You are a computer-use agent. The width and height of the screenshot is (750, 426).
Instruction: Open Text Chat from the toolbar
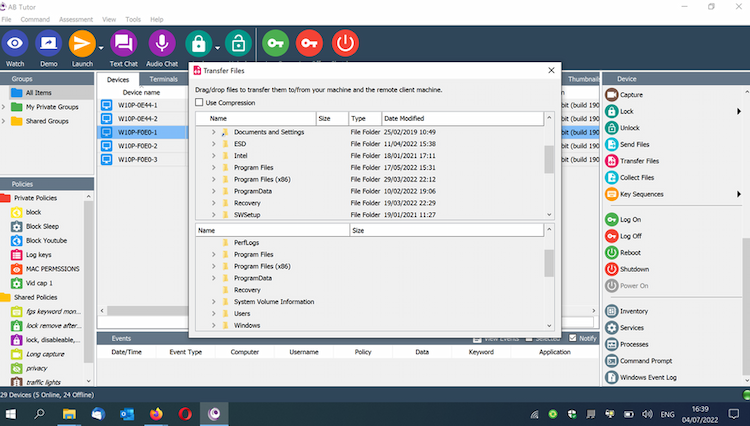(x=123, y=44)
